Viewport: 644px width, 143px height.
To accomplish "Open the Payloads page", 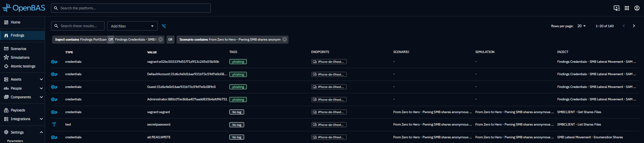I will 18,110.
